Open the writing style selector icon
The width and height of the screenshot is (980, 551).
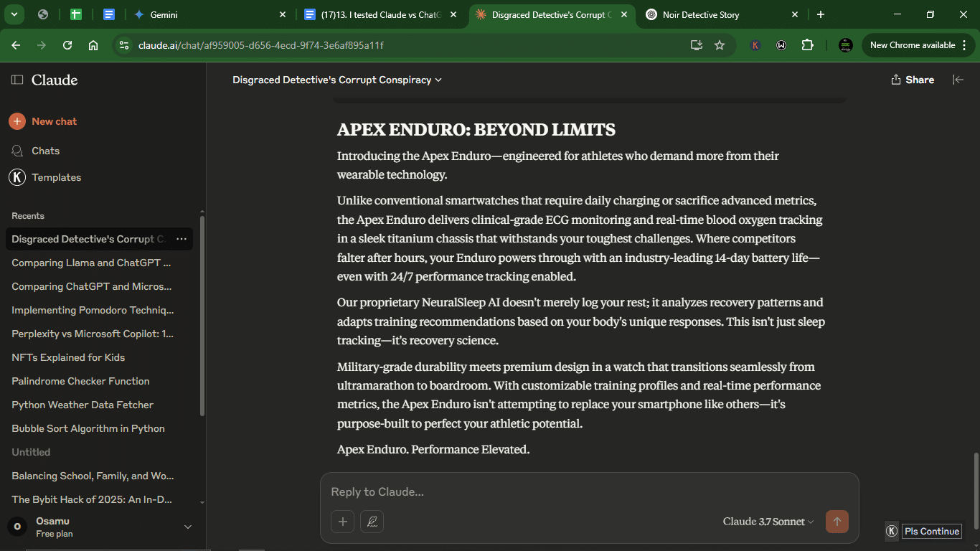[372, 522]
